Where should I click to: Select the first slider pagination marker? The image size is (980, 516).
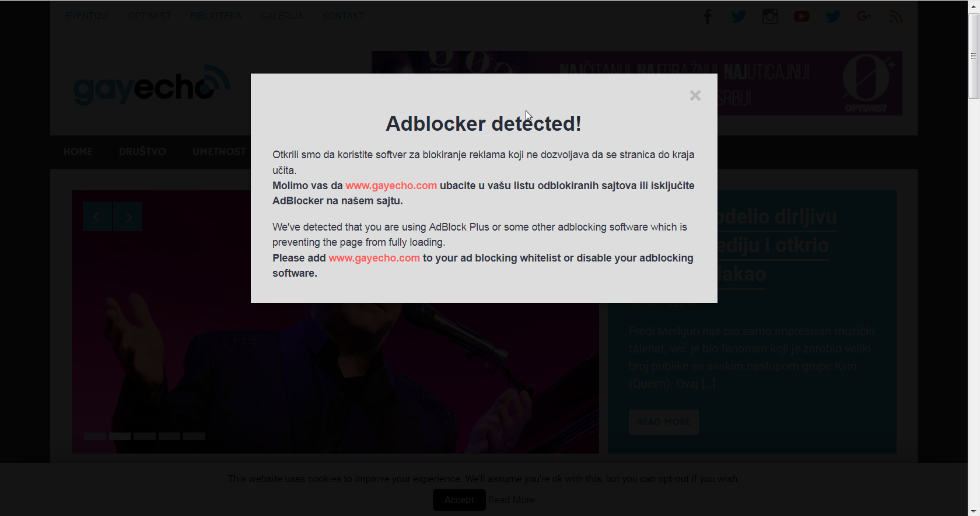click(x=95, y=436)
